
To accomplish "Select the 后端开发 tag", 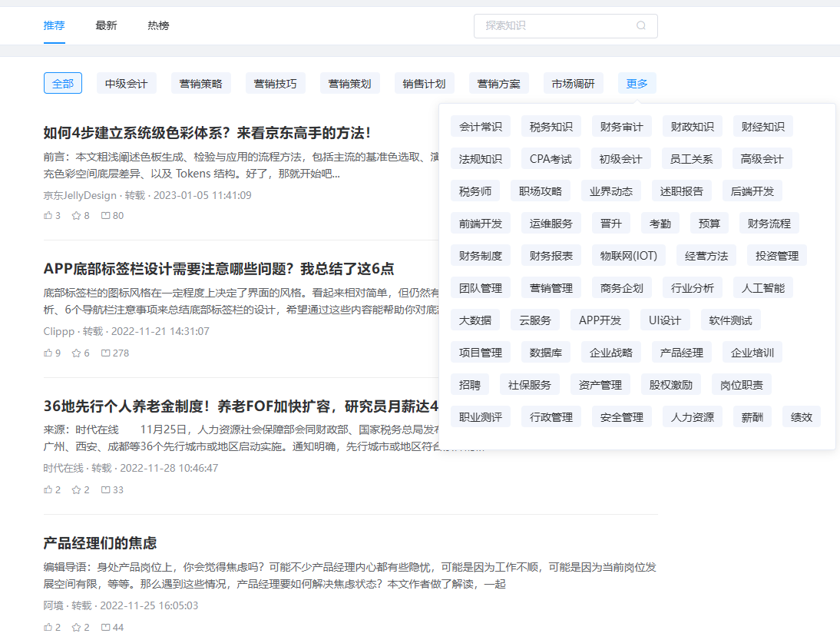I will coord(752,191).
